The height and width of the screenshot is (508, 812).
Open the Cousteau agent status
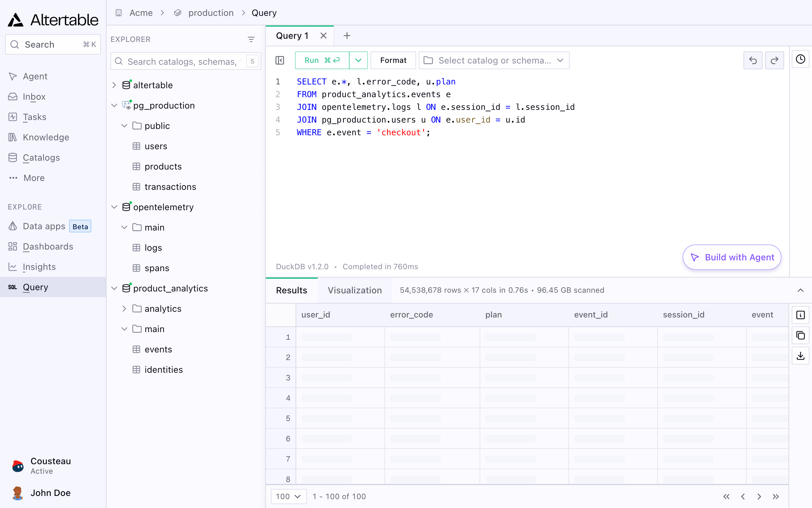53,466
